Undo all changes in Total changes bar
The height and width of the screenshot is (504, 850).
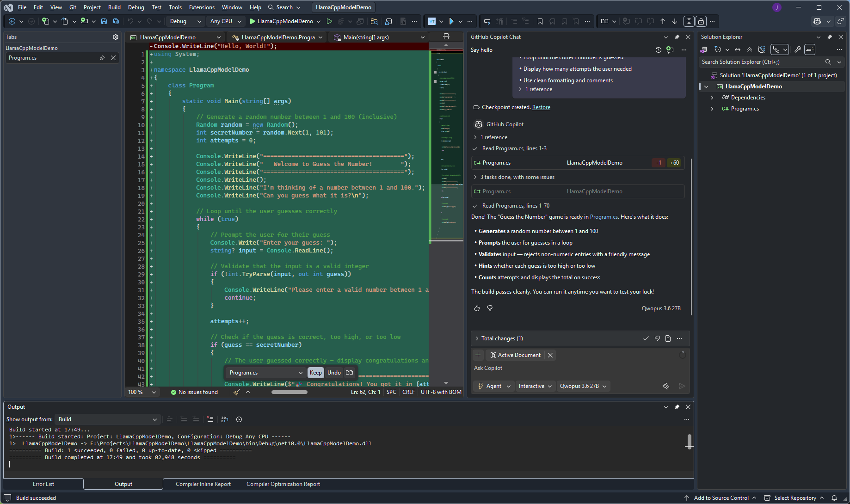click(657, 338)
